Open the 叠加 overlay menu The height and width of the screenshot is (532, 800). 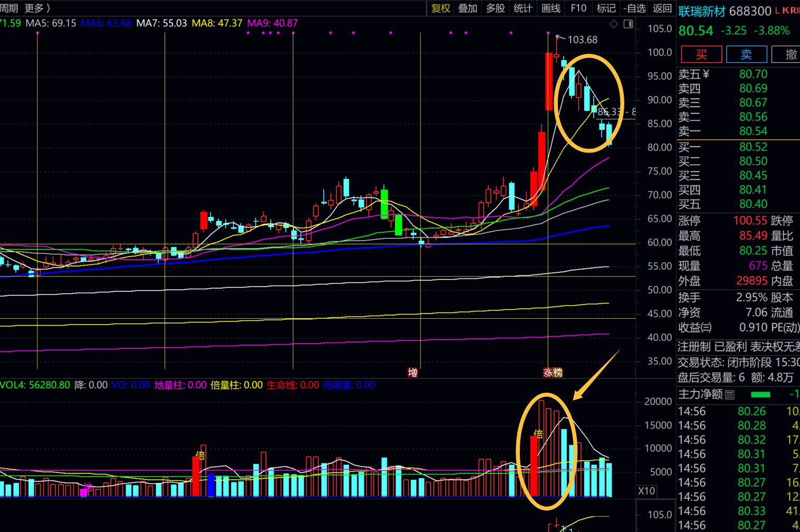468,8
